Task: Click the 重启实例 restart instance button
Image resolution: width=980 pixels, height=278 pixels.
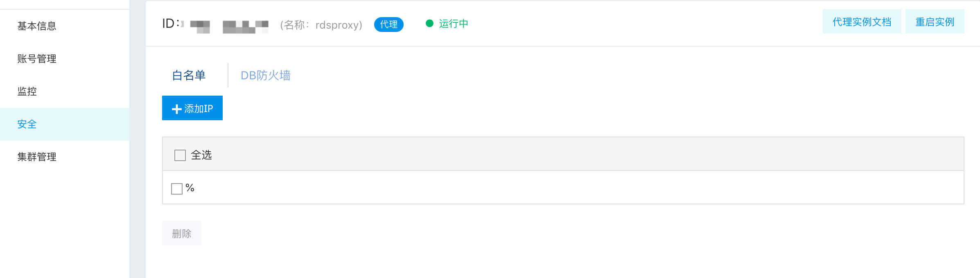Action: point(935,21)
